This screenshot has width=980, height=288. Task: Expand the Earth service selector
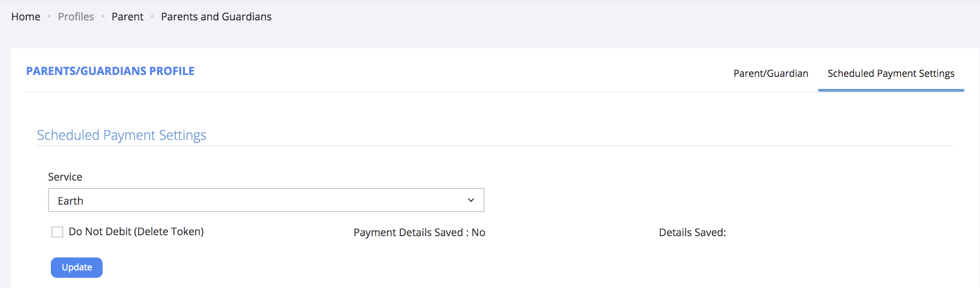266,200
